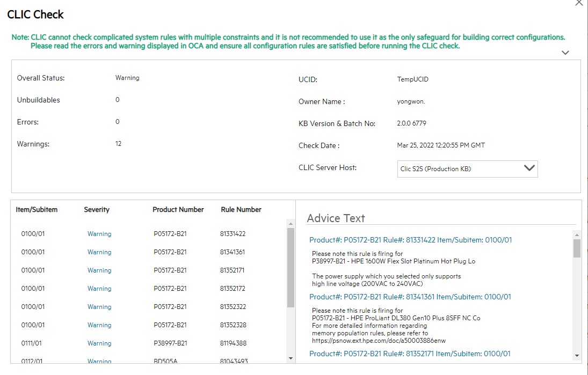Screen dimensions: 588x375
Task: Select rule number 81352171 cell
Action: click(232, 270)
